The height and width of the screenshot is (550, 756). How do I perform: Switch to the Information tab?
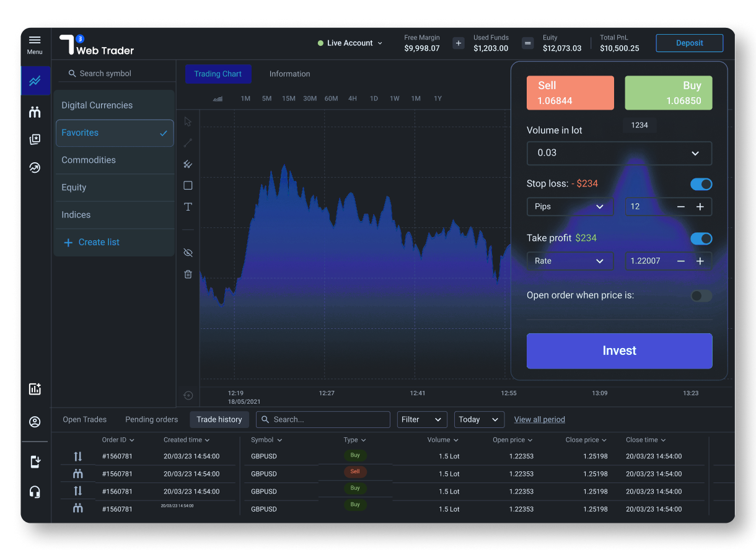point(289,74)
